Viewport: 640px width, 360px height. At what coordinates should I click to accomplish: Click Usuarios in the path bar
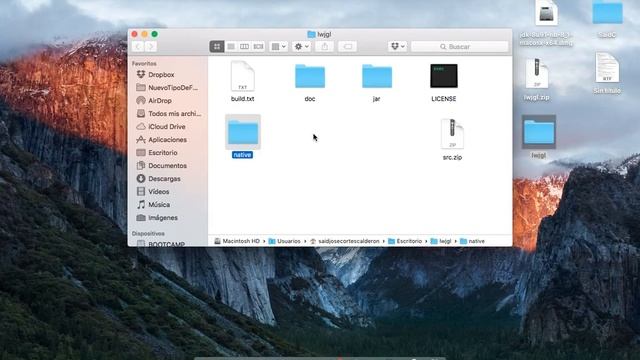pyautogui.click(x=284, y=241)
